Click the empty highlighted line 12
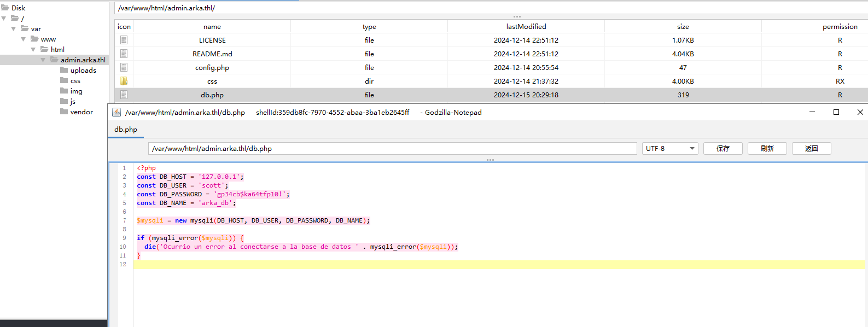868x327 pixels. pyautogui.click(x=499, y=264)
